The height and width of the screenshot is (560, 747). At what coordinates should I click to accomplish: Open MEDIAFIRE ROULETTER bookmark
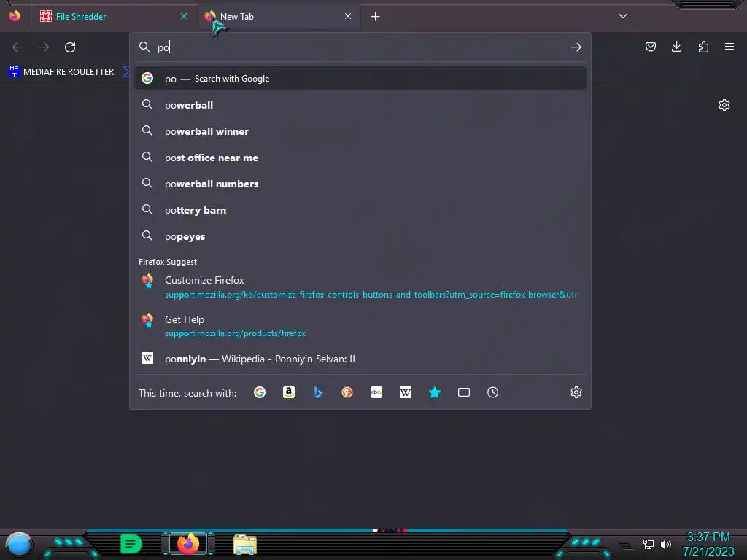click(61, 72)
